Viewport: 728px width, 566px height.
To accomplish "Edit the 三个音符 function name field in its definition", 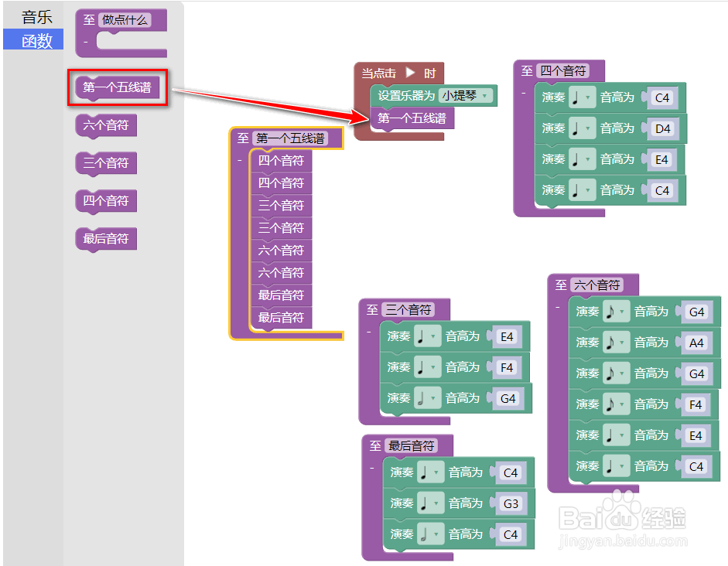I will tap(408, 309).
